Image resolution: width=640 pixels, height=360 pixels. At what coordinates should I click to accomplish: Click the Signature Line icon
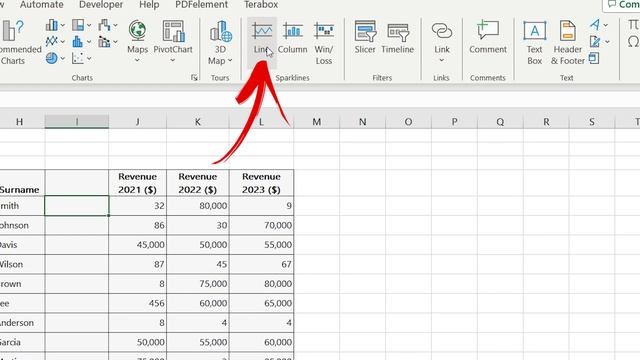[x=595, y=41]
